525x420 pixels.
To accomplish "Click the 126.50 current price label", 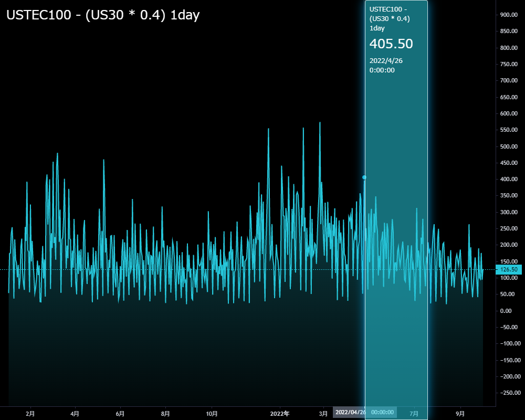I will tap(508, 269).
